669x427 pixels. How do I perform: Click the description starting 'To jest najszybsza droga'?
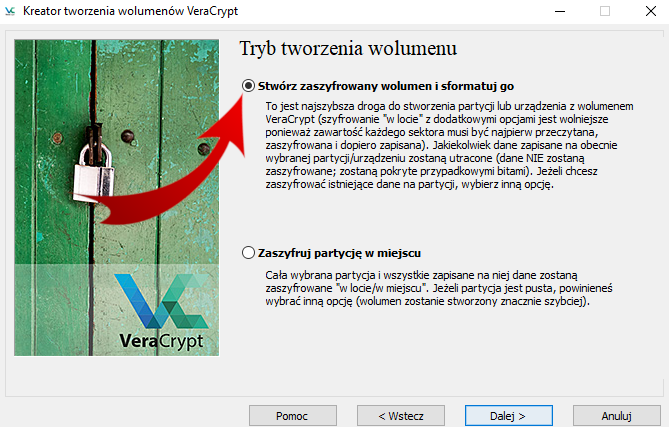tap(449, 145)
